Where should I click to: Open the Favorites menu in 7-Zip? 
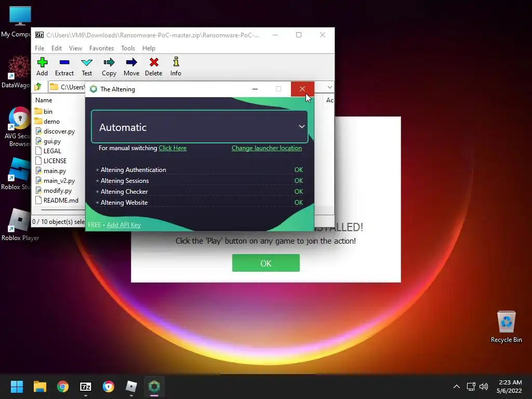[101, 48]
